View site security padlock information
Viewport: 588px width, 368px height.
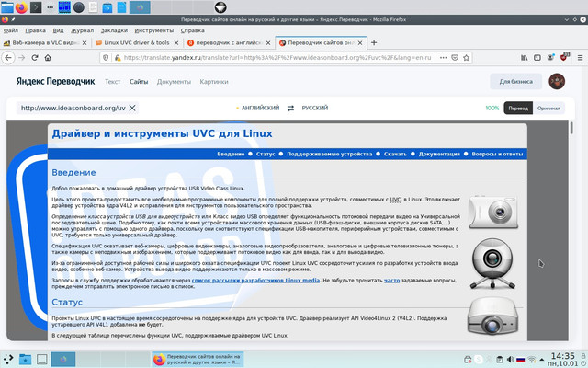[x=118, y=58]
